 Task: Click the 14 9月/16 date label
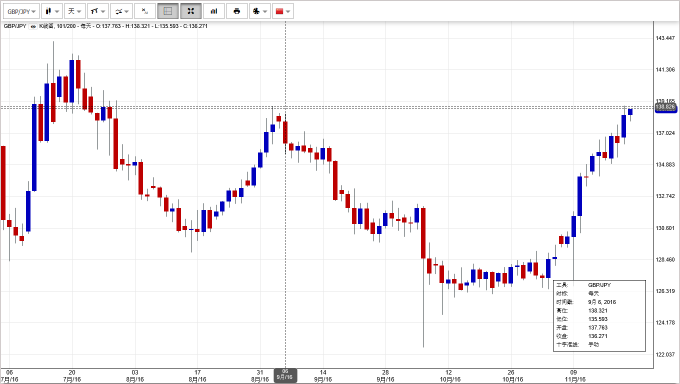point(323,376)
